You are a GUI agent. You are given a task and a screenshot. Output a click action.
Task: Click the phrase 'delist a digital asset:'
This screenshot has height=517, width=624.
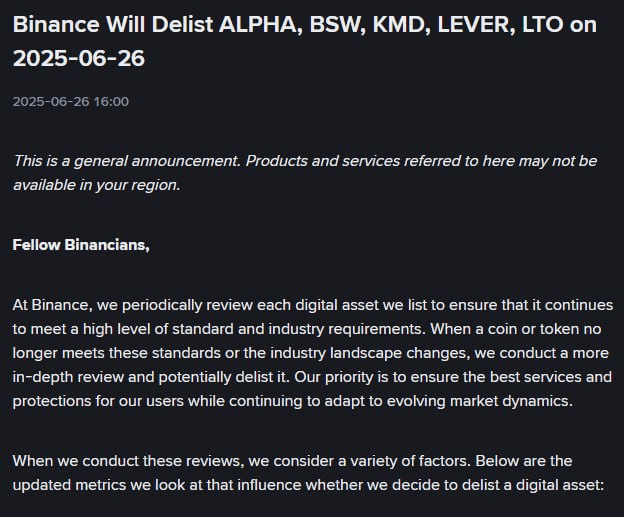coord(531,485)
